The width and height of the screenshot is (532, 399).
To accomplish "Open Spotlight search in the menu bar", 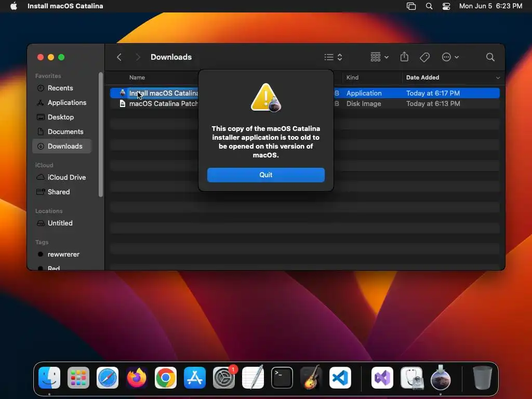I will 429,6.
